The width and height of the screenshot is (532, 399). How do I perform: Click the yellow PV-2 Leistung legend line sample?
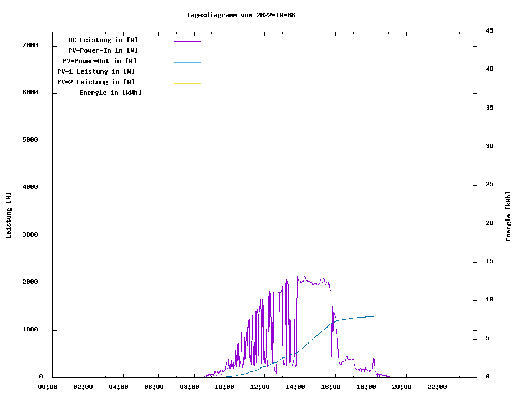tap(187, 83)
